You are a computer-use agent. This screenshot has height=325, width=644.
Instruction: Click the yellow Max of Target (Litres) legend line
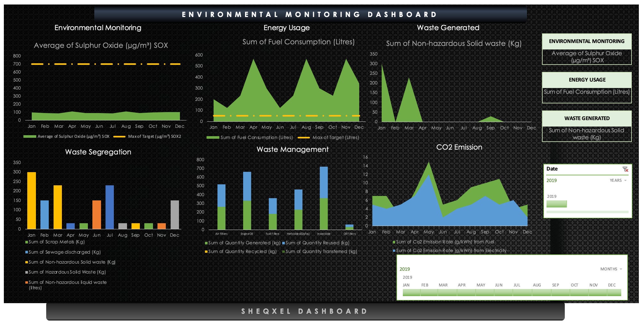pyautogui.click(x=305, y=137)
